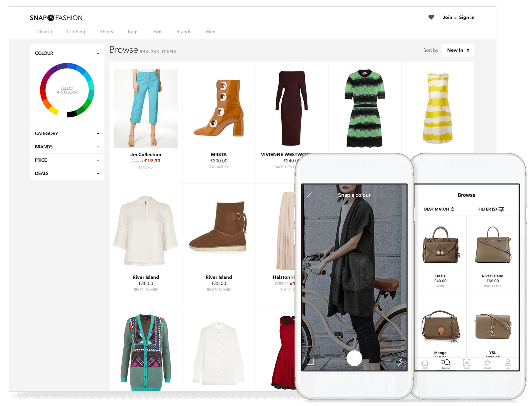The height and width of the screenshot is (406, 532).
Task: Tap the Home icon in phone nav
Action: (425, 364)
